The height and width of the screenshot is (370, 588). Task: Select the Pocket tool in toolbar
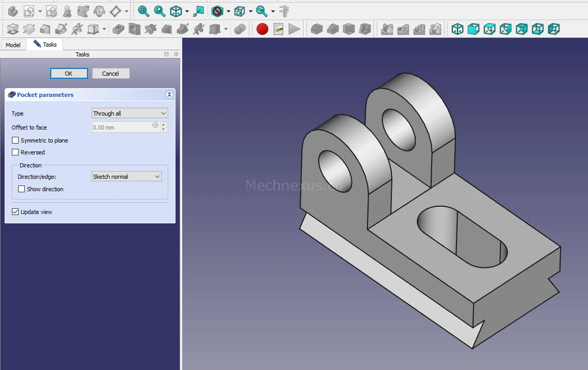point(119,29)
